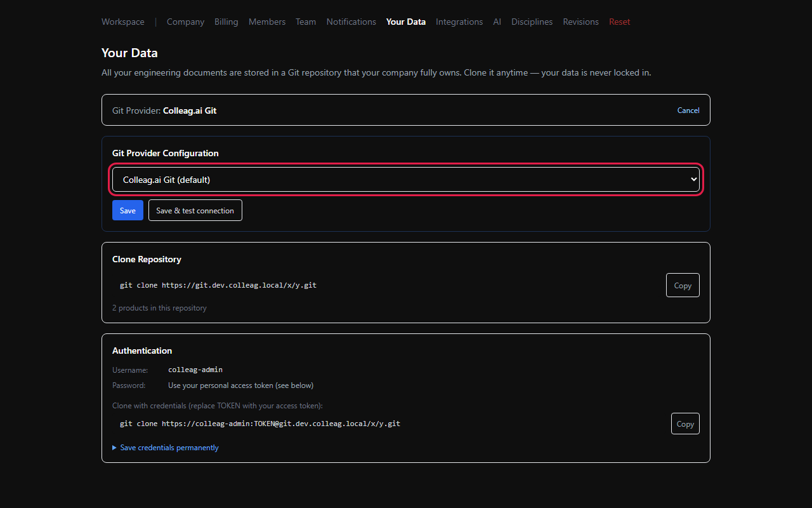Copy the git clone command
The width and height of the screenshot is (812, 508).
683,285
